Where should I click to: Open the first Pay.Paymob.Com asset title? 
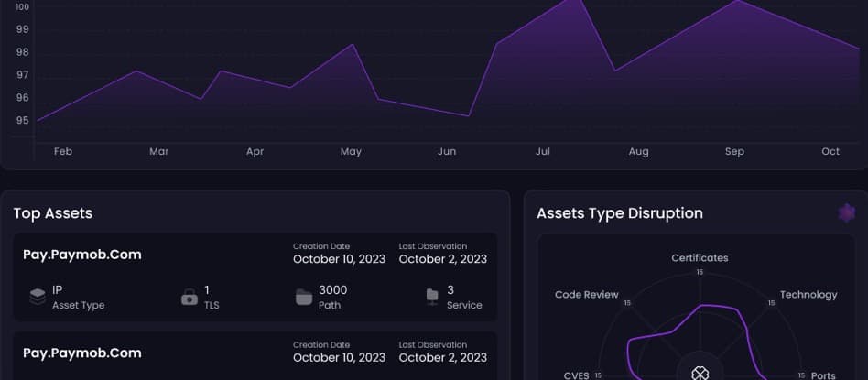[82, 255]
